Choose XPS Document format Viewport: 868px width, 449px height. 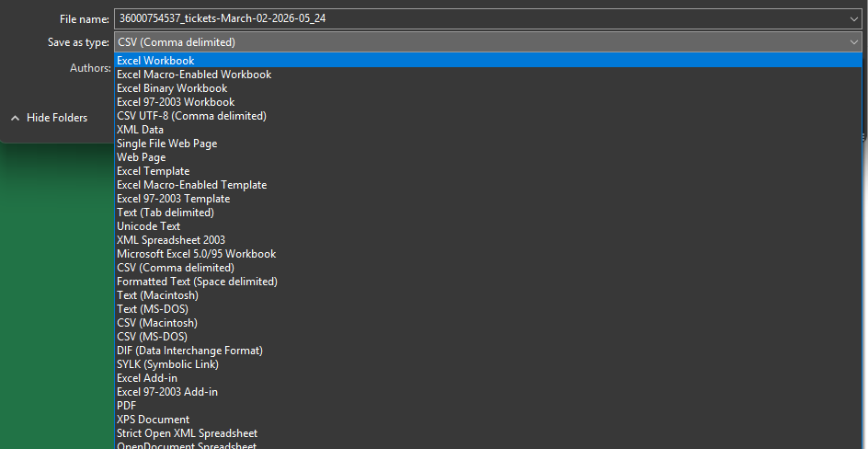pos(487,420)
